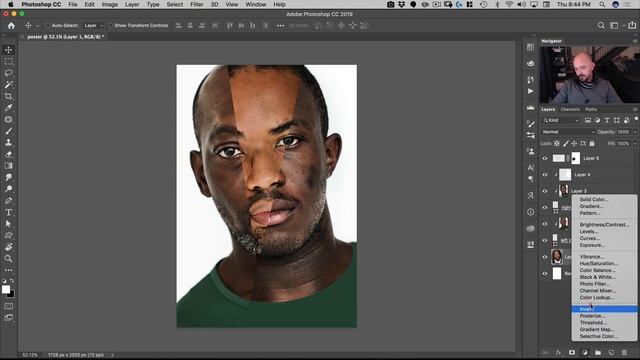Delete layer with trash icon

[x=624, y=352]
